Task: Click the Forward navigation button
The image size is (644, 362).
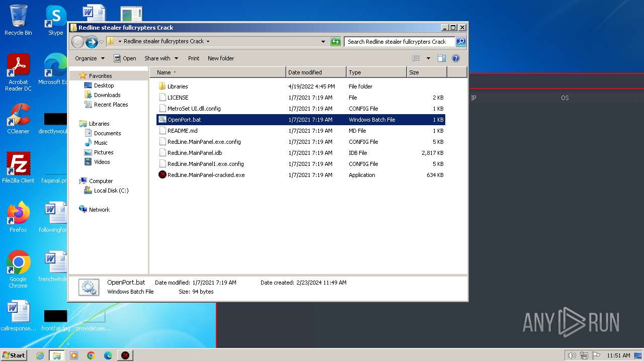Action: (92, 42)
